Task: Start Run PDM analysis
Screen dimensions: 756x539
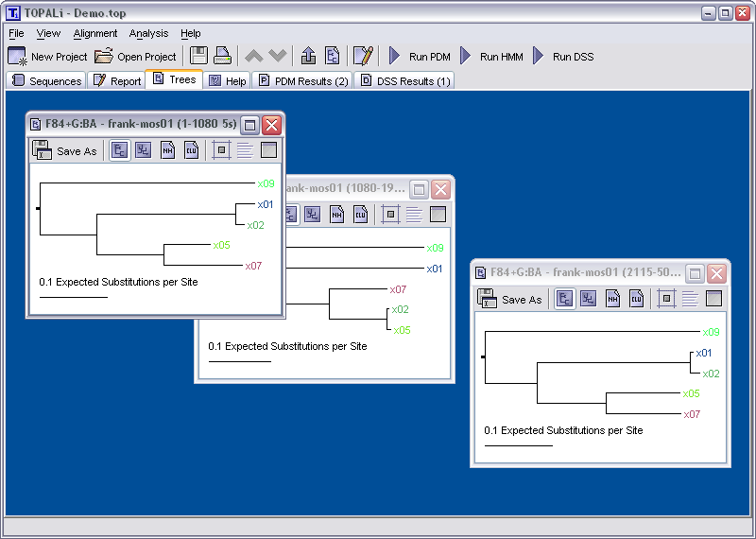Action: click(420, 57)
